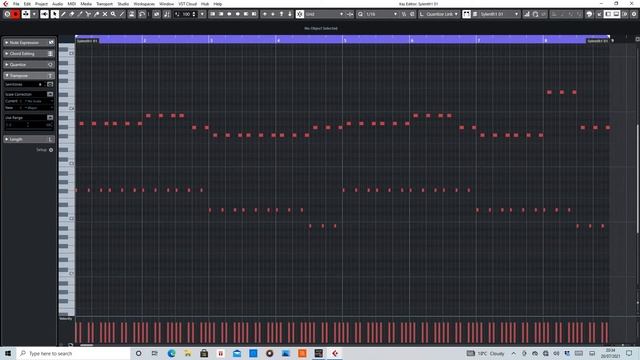Open the File menu
This screenshot has height=360, width=640.
[16, 4]
